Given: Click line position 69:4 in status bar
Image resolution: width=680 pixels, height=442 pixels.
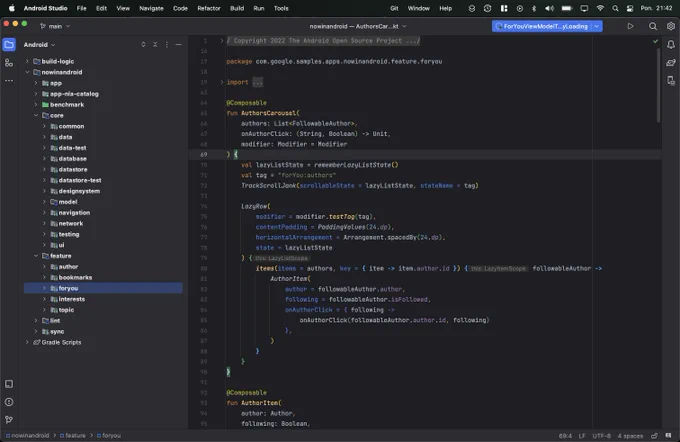Looking at the screenshot, I should [565, 436].
